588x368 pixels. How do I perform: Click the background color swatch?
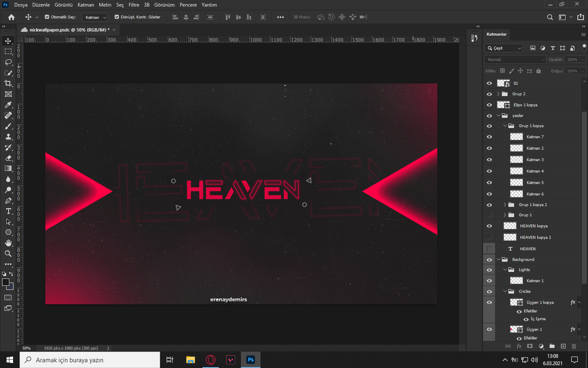11,287
